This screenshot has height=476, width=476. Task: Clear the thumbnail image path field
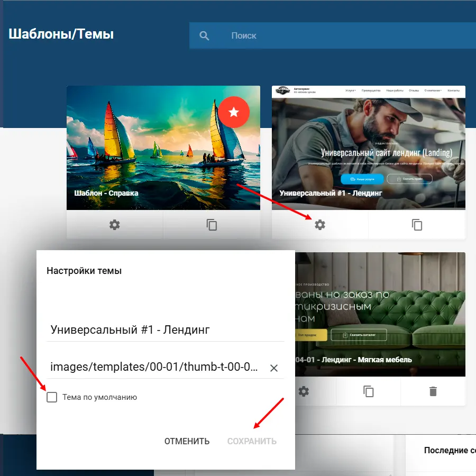(x=274, y=368)
